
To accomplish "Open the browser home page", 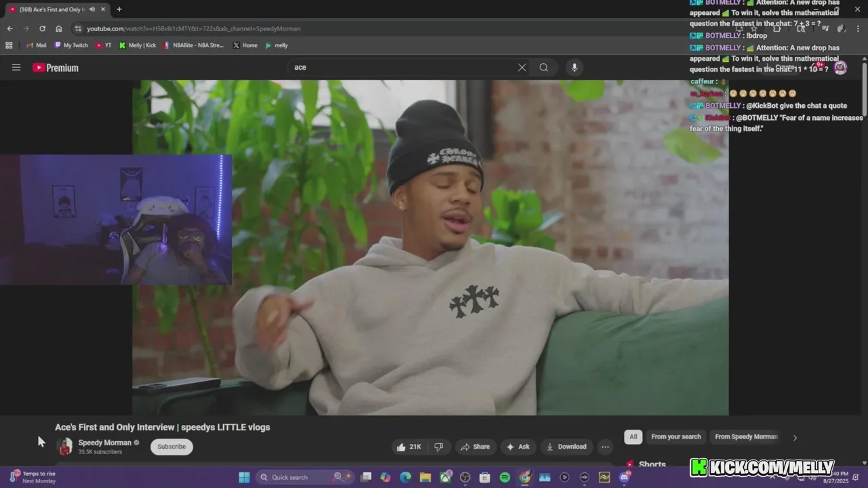I will click(x=58, y=28).
